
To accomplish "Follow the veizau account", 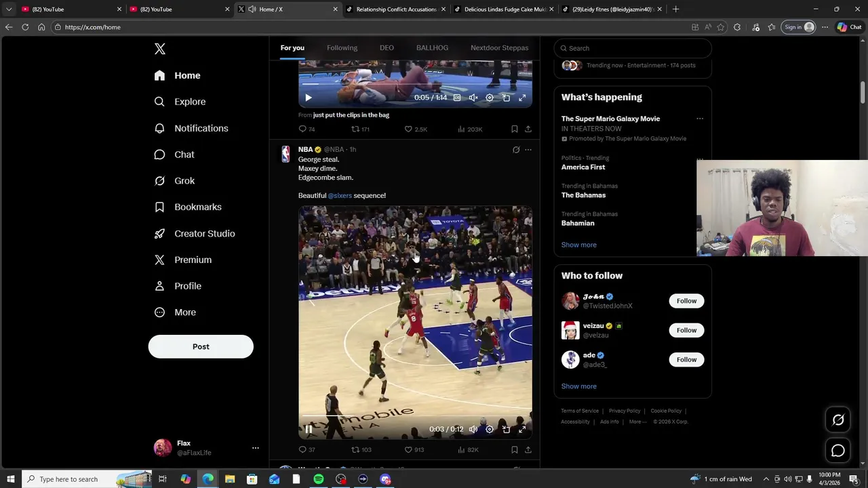I will pos(686,330).
